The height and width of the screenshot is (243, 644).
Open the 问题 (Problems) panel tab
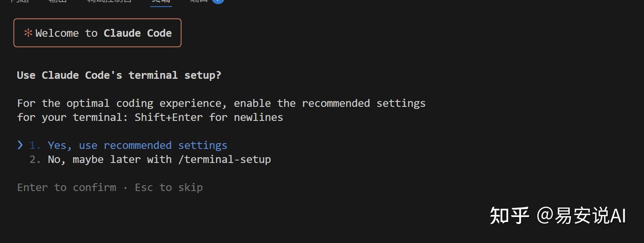(x=19, y=1)
